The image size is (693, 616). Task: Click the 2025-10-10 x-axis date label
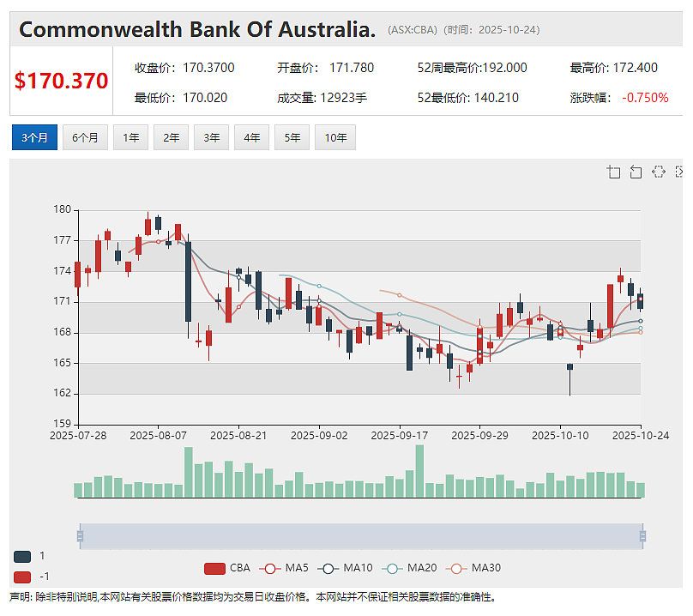(x=560, y=436)
